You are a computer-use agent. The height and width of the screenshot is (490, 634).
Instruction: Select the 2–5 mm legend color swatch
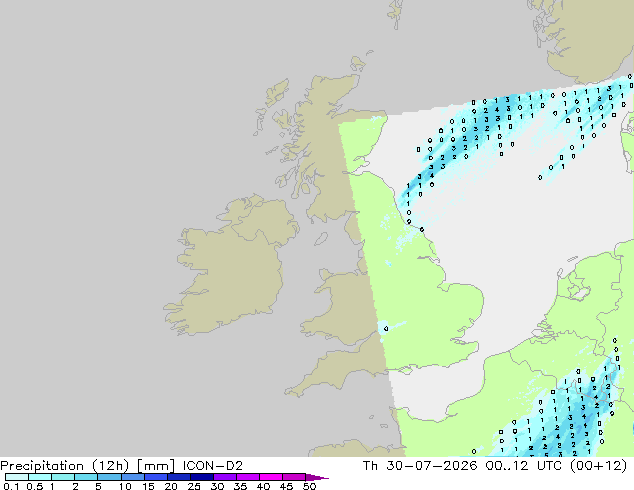pos(86,477)
